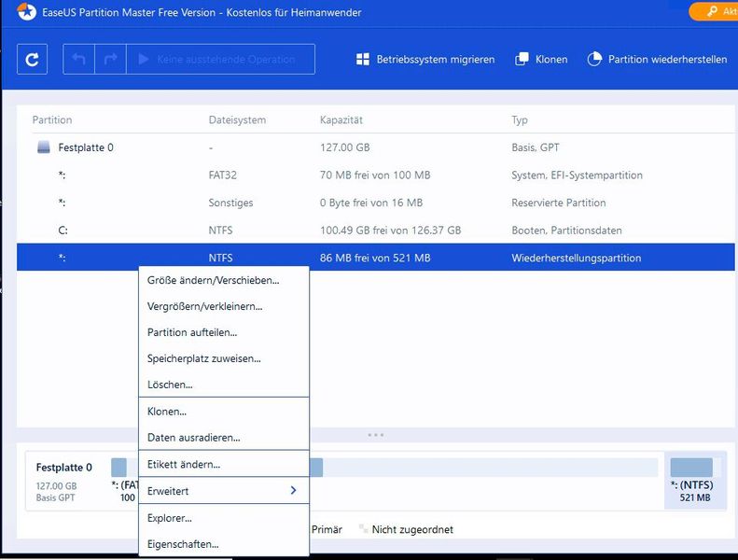Click 'Keine ausstehende Operation' execute button

tap(221, 60)
